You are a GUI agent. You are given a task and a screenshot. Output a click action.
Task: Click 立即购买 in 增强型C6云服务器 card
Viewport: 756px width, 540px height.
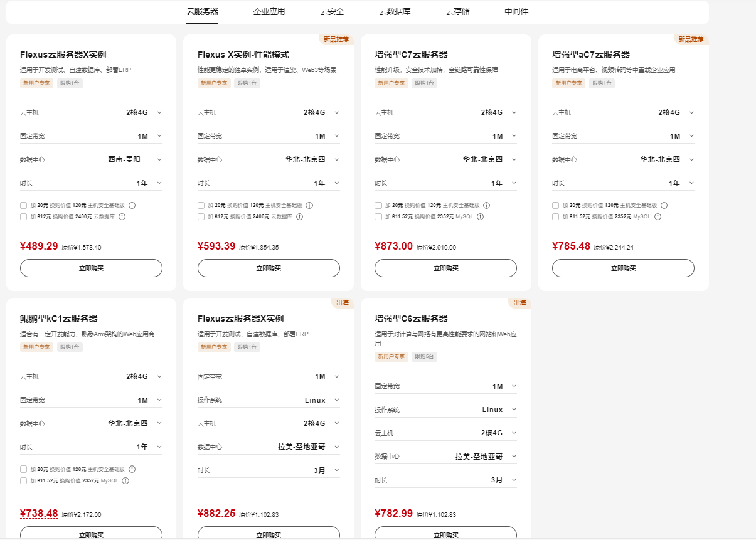click(446, 533)
